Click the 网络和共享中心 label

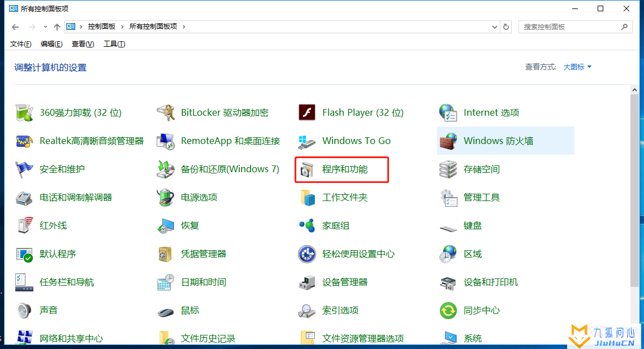71,339
